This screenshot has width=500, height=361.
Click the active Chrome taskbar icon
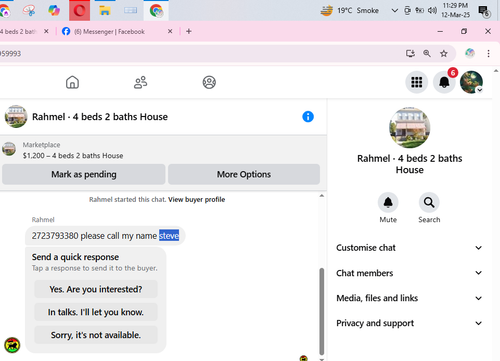156,11
